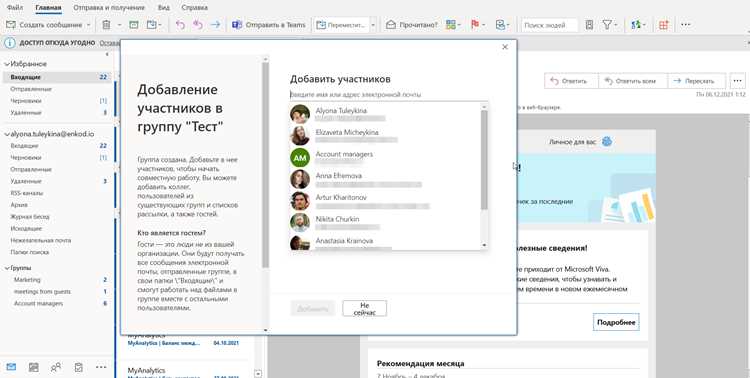
Task: Click Создать сообщение button
Action: [44, 25]
